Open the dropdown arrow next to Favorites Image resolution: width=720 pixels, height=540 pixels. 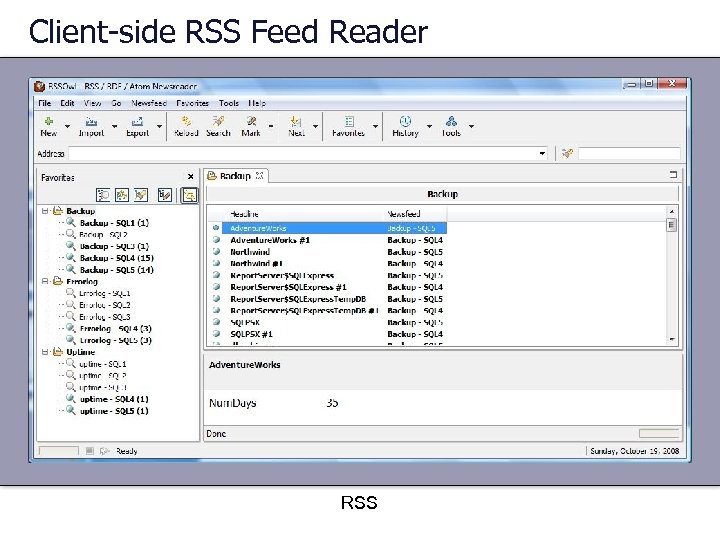[x=375, y=126]
